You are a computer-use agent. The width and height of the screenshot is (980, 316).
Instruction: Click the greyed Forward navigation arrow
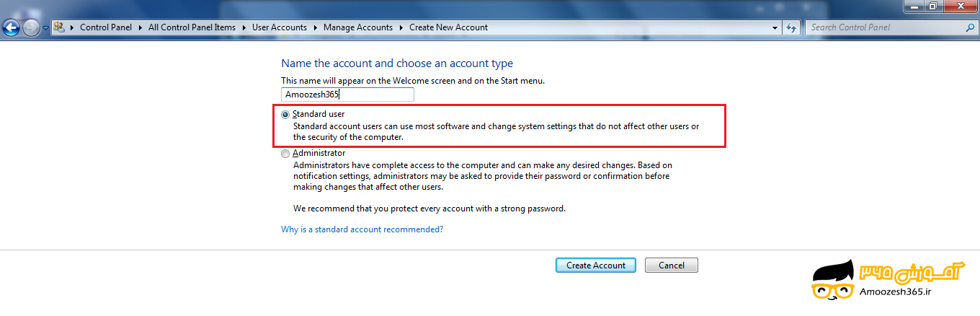(x=31, y=28)
